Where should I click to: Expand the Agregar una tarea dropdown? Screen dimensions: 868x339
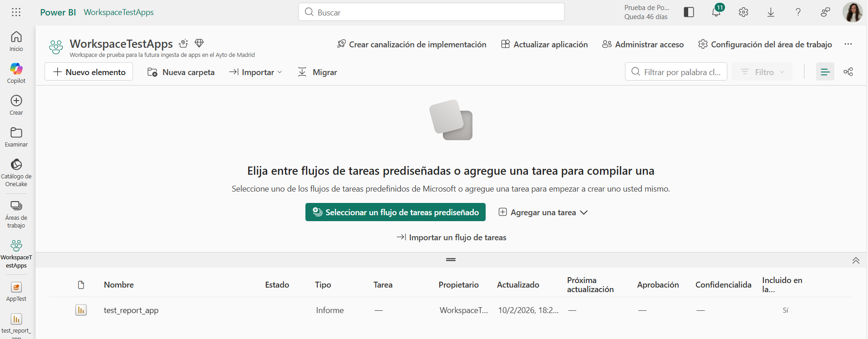click(543, 213)
